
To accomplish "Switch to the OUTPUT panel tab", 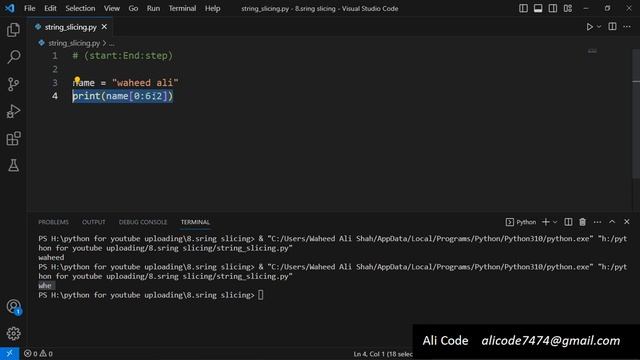I will click(93, 222).
